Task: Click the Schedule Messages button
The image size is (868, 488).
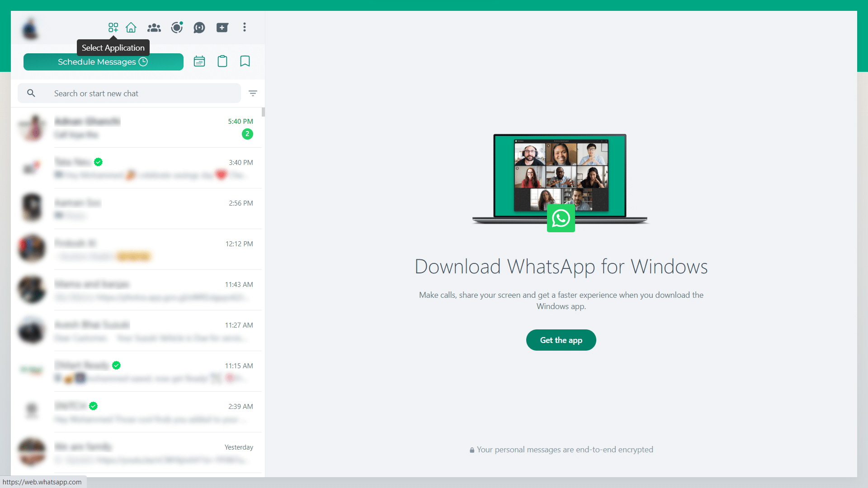Action: click(x=104, y=62)
